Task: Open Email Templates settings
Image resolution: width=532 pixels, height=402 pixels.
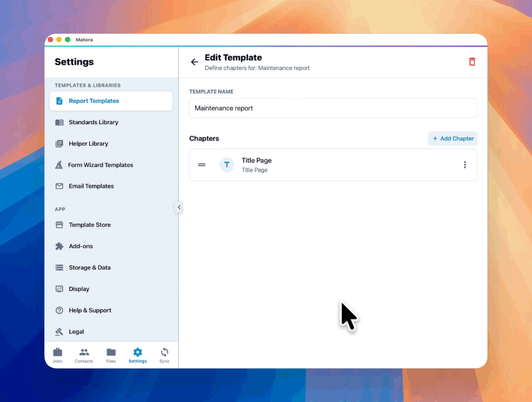Action: 111,186
